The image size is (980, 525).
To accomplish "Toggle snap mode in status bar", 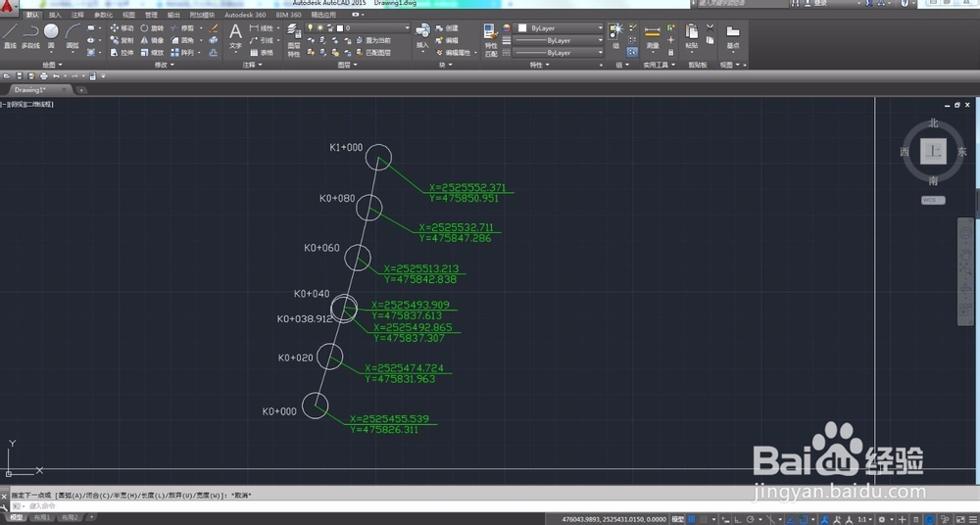I will [x=704, y=519].
